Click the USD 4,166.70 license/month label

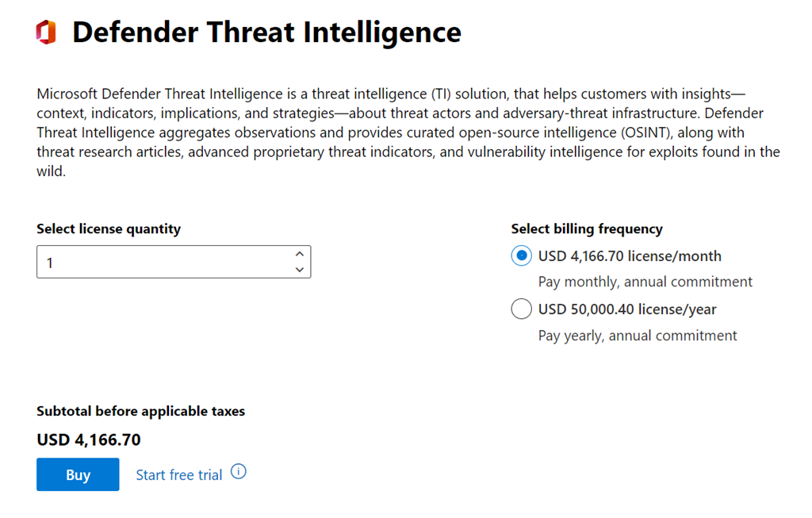click(630, 256)
